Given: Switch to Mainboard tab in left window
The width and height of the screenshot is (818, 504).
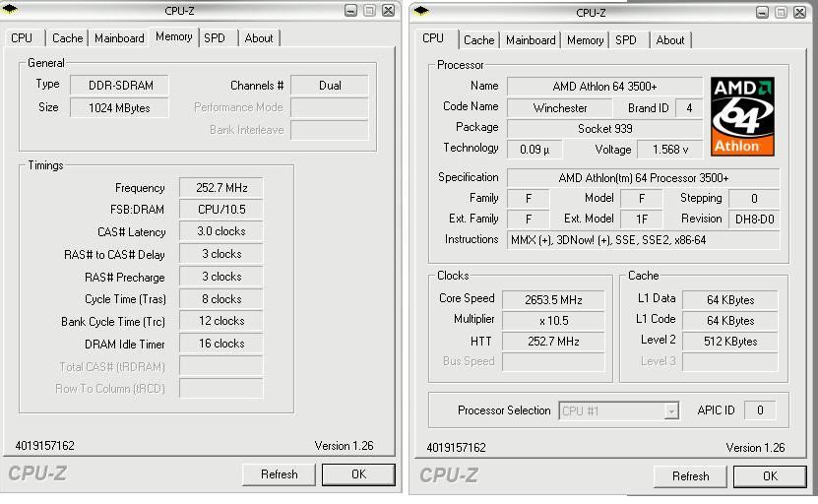Looking at the screenshot, I should [x=119, y=38].
